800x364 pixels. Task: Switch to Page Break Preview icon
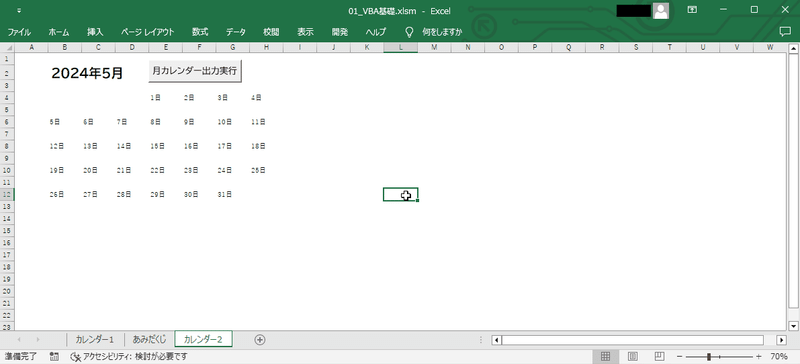[x=659, y=356]
